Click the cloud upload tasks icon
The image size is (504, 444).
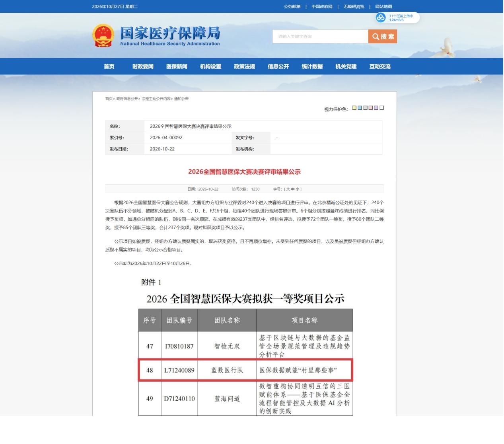[x=381, y=18]
